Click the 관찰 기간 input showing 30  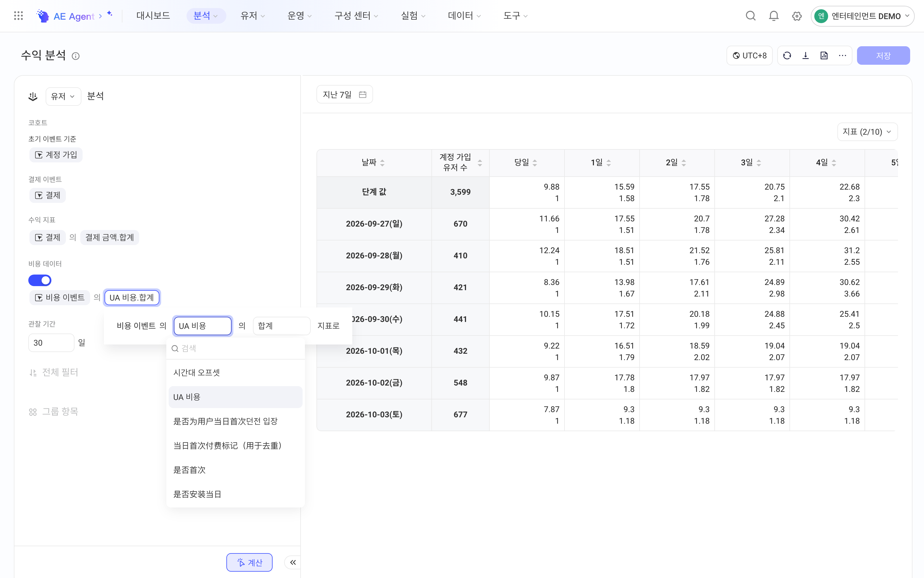(x=51, y=342)
